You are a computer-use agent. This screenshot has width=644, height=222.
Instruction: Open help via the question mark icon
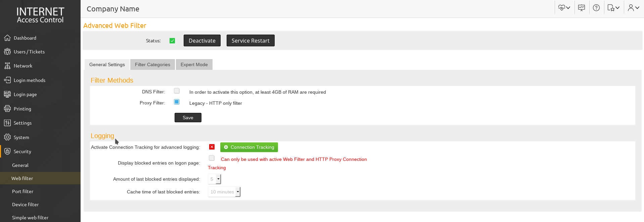[x=596, y=8]
